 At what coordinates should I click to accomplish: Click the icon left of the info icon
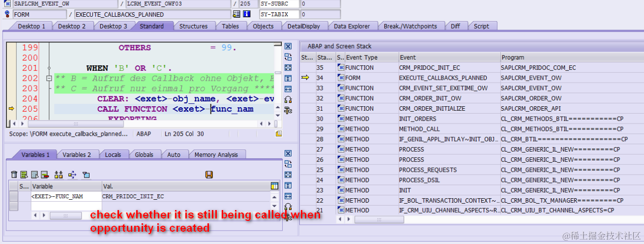point(237,14)
